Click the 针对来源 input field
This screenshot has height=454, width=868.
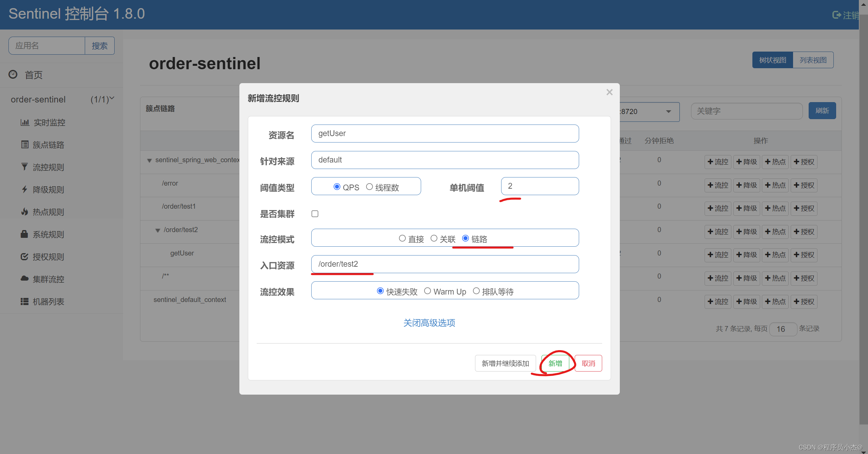445,160
